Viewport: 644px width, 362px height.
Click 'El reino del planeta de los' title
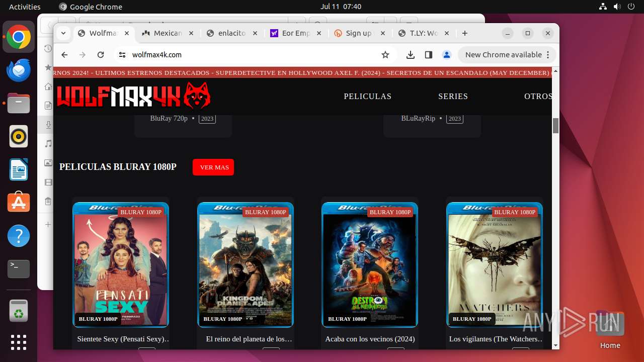click(x=249, y=339)
